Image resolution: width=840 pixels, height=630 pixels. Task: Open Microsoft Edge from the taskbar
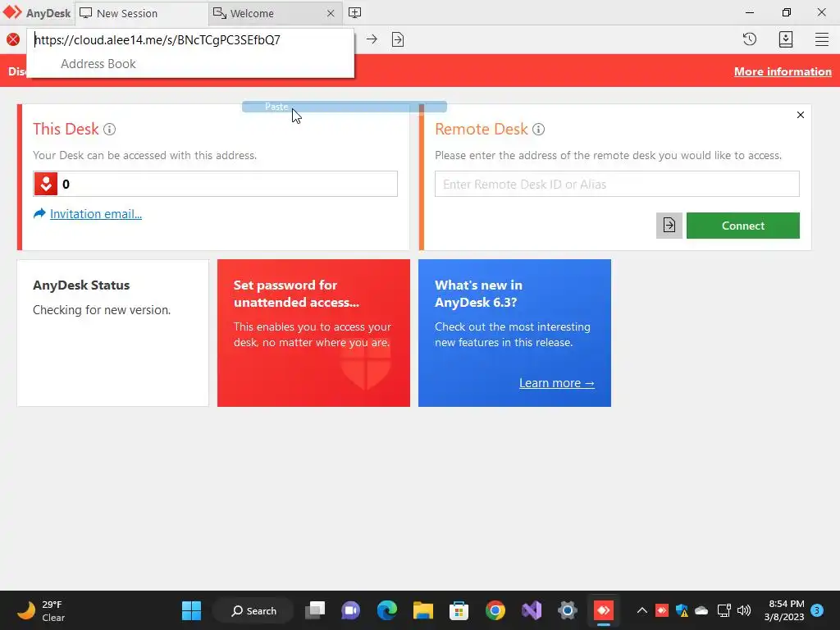pos(387,610)
